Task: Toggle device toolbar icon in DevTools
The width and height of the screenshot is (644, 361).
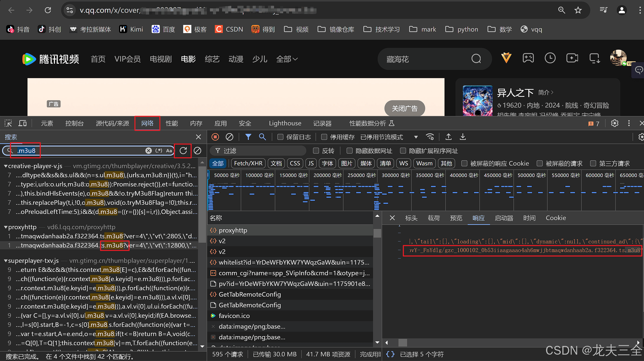Action: 23,123
